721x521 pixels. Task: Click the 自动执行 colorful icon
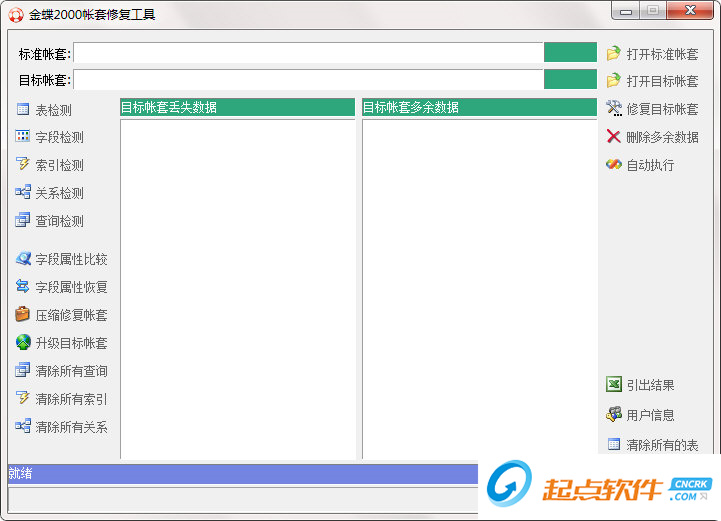click(614, 164)
